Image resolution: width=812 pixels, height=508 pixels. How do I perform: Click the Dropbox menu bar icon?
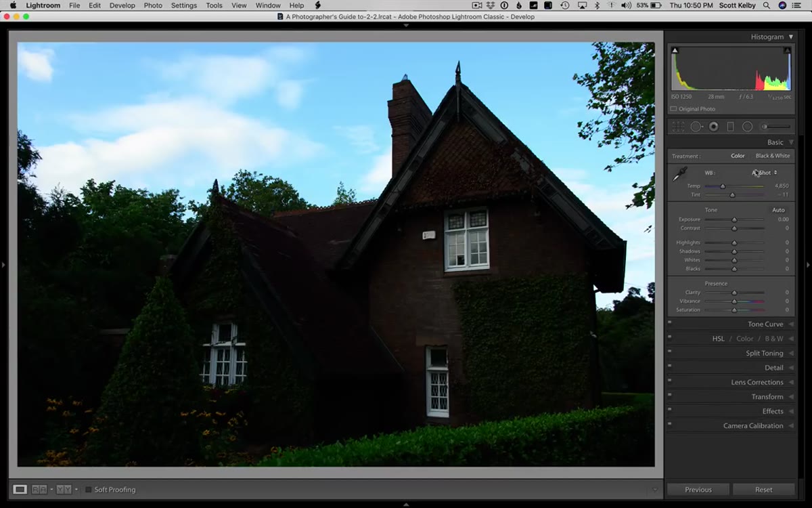coord(491,5)
